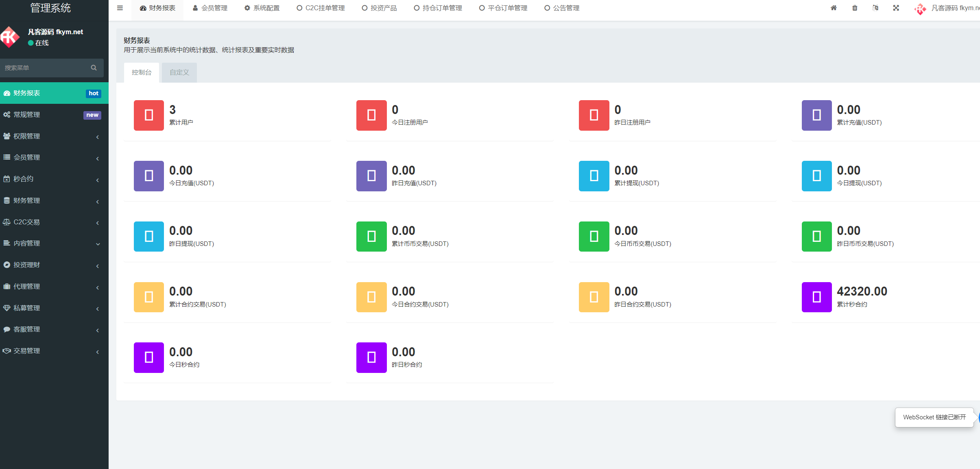
Task: Switch to the 自定义 tab
Action: coord(179,72)
